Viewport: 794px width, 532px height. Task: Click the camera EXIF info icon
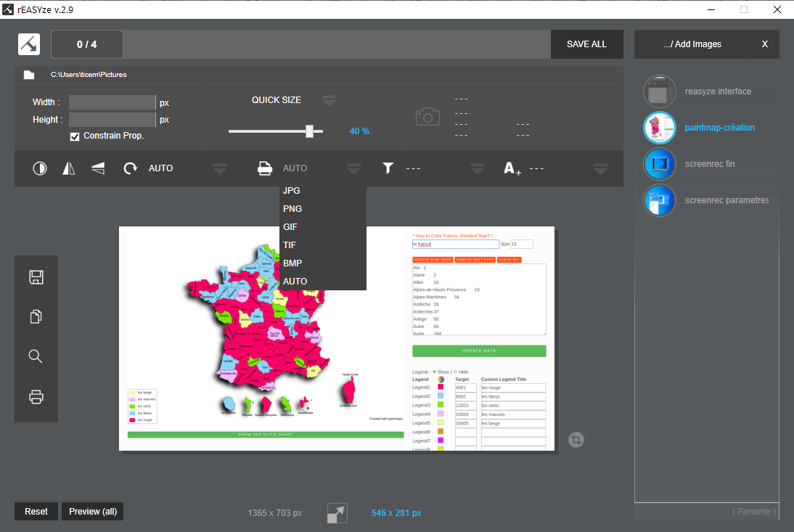427,117
